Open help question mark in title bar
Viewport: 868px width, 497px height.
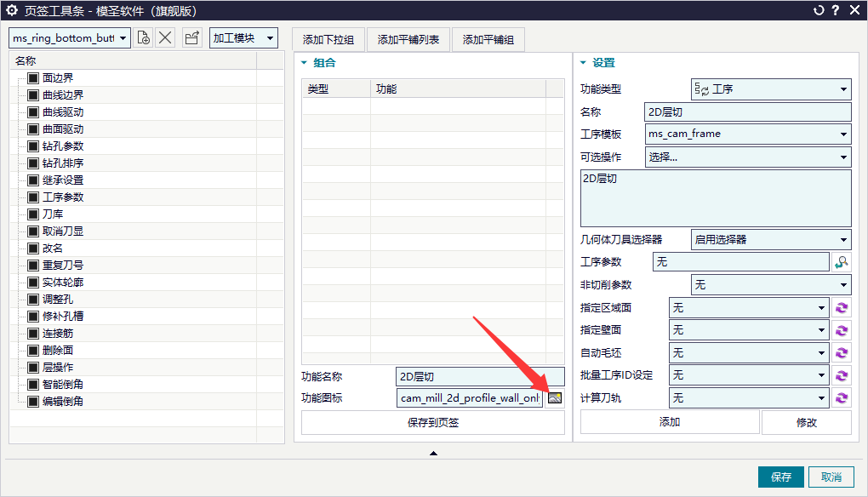pyautogui.click(x=836, y=10)
